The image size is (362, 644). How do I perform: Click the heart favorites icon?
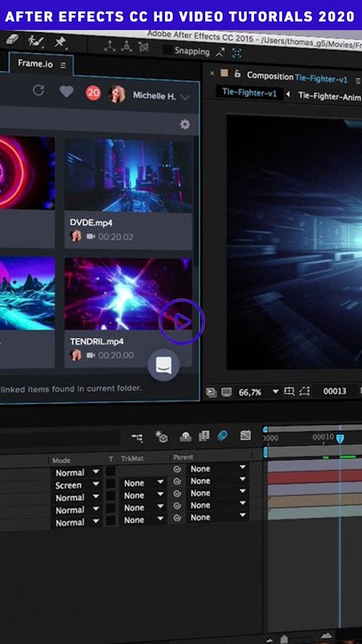[67, 92]
